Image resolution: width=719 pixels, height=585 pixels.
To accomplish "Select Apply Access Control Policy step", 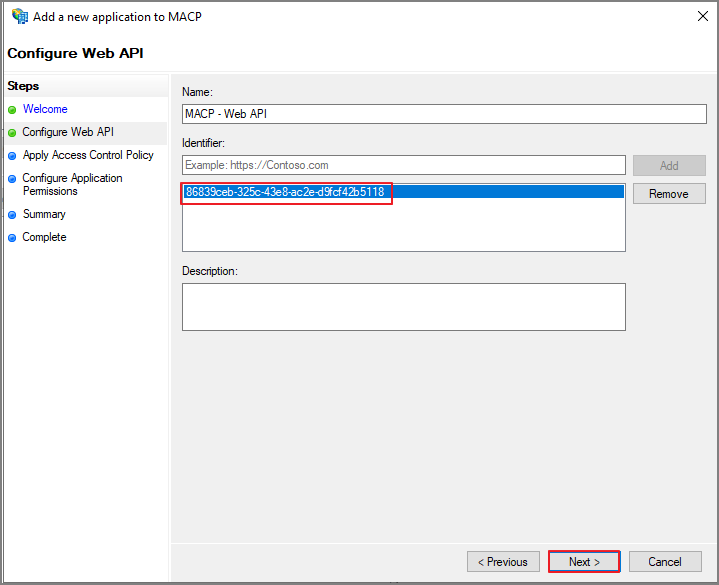I will 88,155.
